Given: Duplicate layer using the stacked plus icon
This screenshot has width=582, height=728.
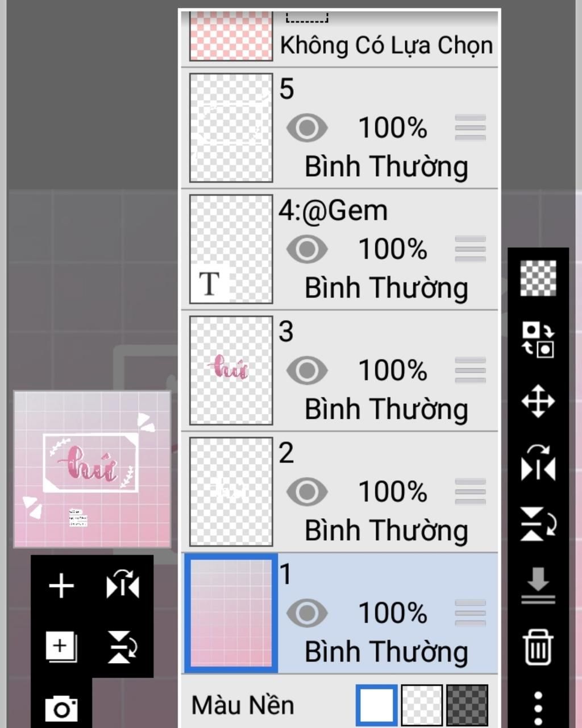Looking at the screenshot, I should coord(61,647).
